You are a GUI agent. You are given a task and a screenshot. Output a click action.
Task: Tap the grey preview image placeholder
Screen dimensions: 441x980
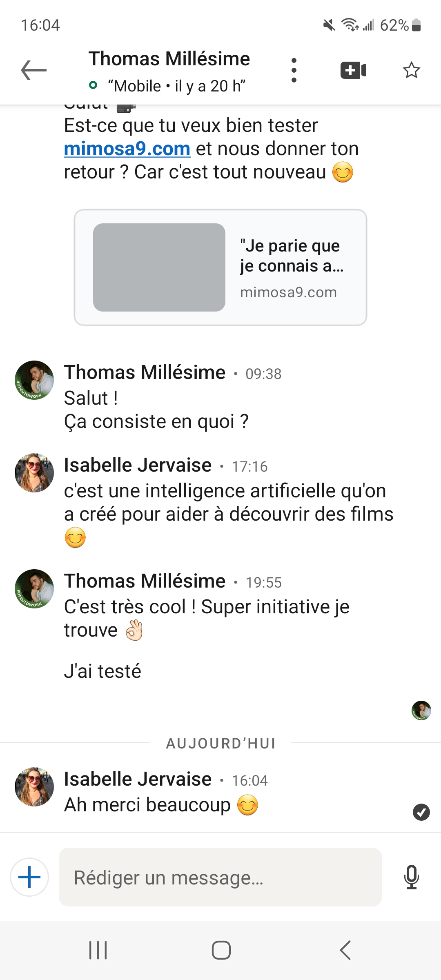159,267
